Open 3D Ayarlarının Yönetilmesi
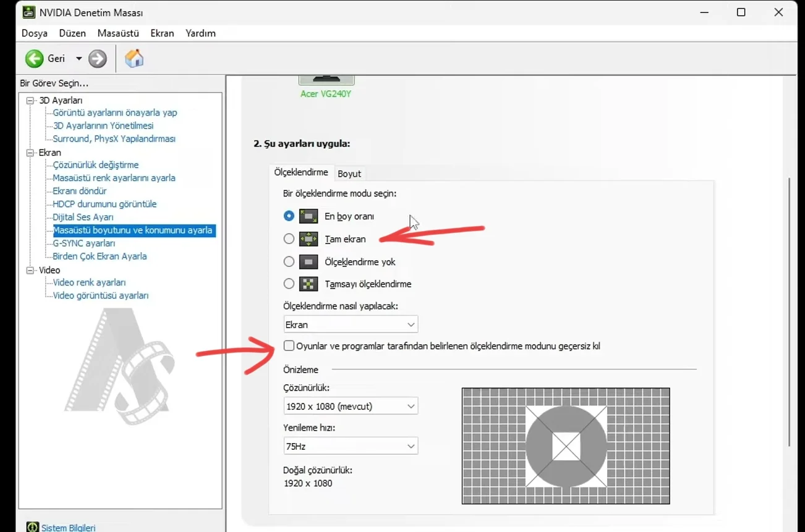The image size is (805, 532). tap(103, 125)
